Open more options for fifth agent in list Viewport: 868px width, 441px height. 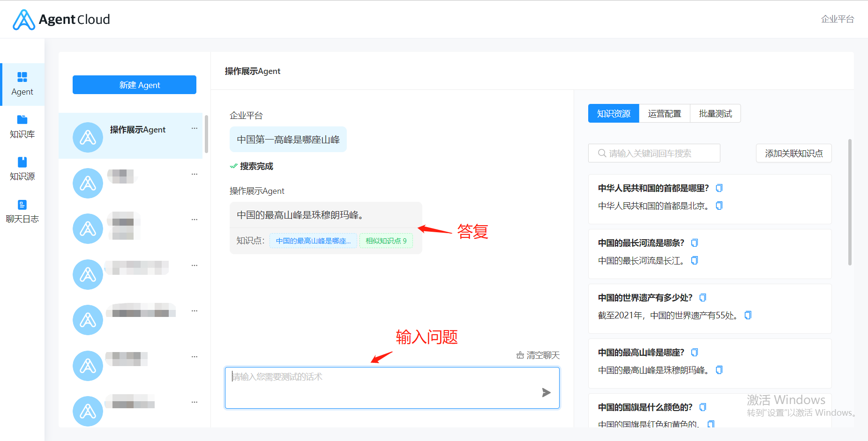click(x=195, y=311)
